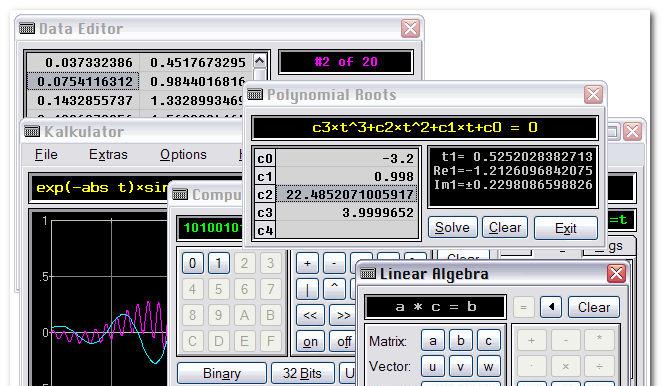661x386 pixels.
Task: Click the Kalkulator function graph plot
Action: click(x=99, y=297)
